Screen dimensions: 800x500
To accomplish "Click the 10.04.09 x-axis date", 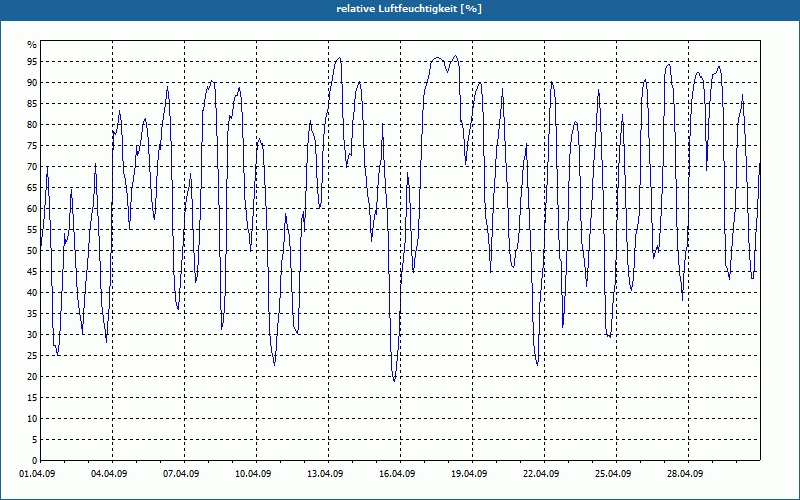I will (253, 473).
